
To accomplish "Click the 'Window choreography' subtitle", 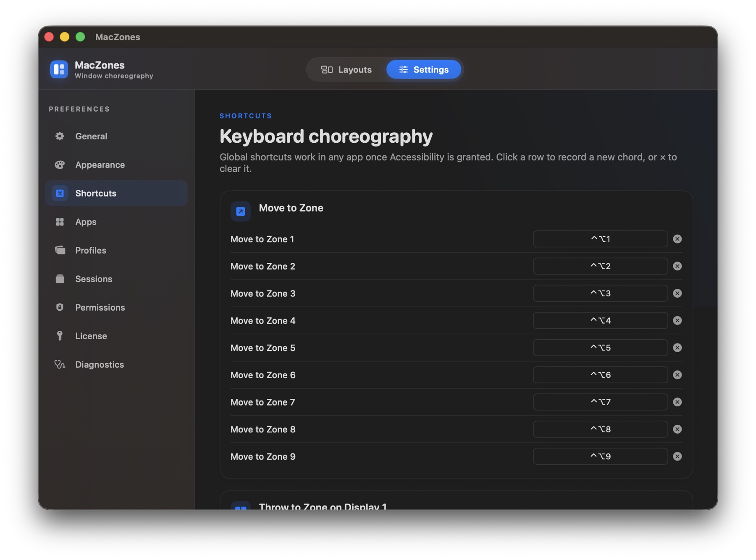I will point(114,76).
